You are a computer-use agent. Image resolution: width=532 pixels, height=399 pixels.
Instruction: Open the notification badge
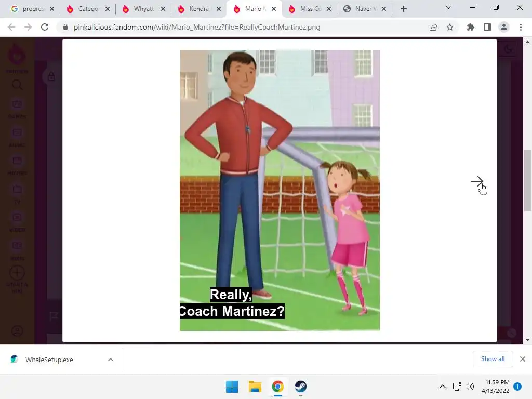tap(517, 387)
